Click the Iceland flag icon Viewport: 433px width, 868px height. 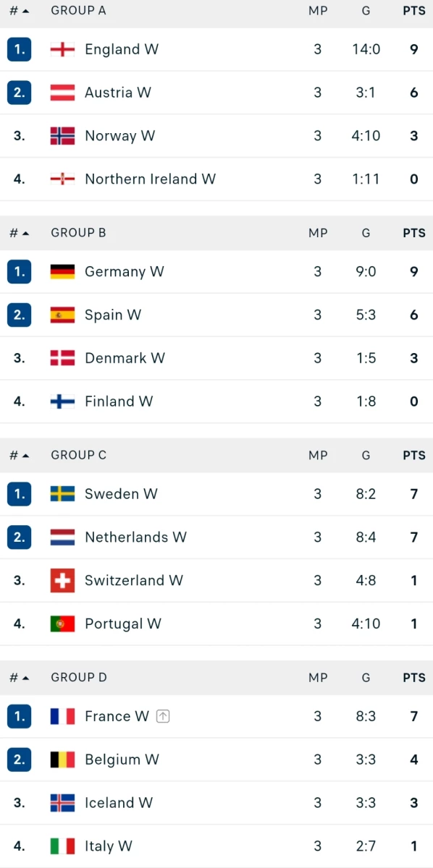pos(62,803)
